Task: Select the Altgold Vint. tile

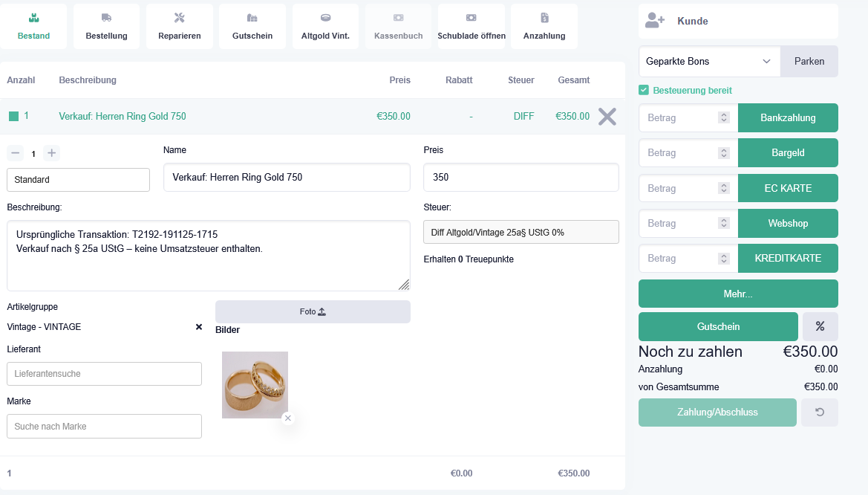Action: pos(325,27)
